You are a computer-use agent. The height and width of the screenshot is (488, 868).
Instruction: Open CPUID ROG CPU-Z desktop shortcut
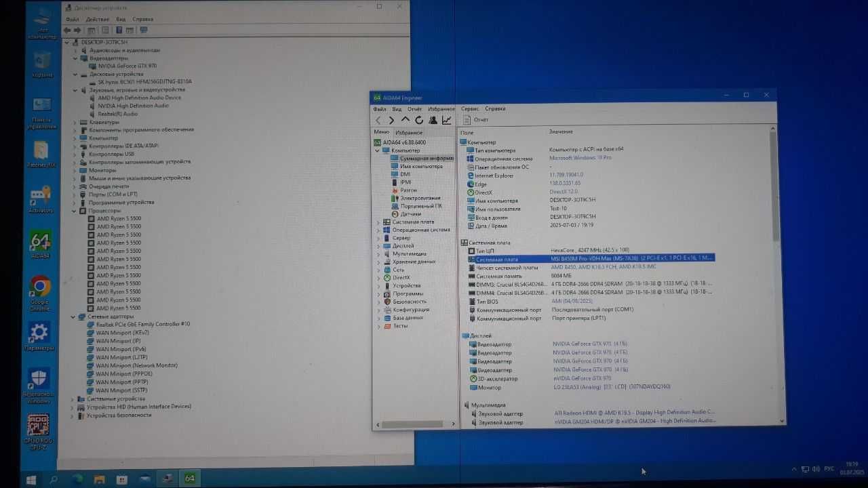tap(39, 432)
